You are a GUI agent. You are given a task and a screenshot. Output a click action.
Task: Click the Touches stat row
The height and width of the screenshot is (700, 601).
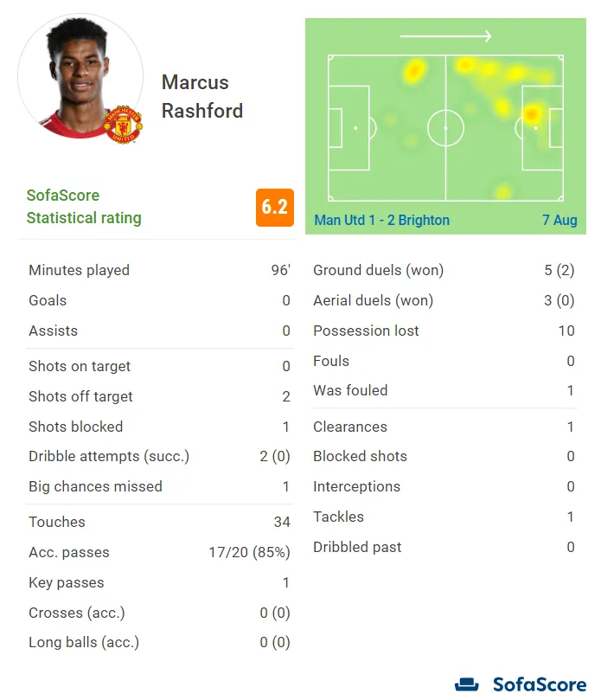click(159, 522)
